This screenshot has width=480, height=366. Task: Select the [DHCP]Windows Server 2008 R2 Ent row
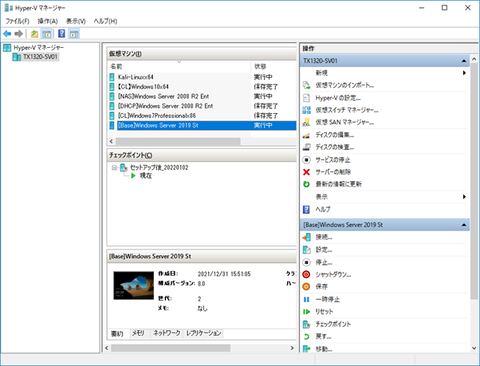202,106
